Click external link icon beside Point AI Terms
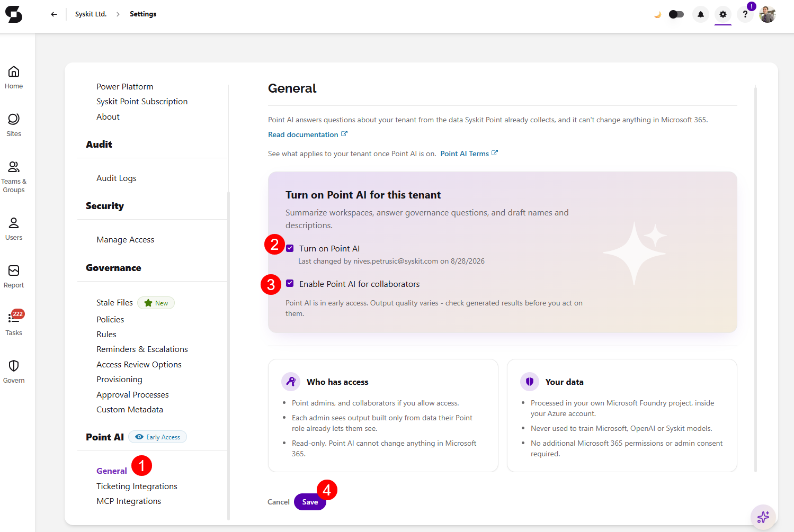The image size is (794, 532). coord(495,153)
